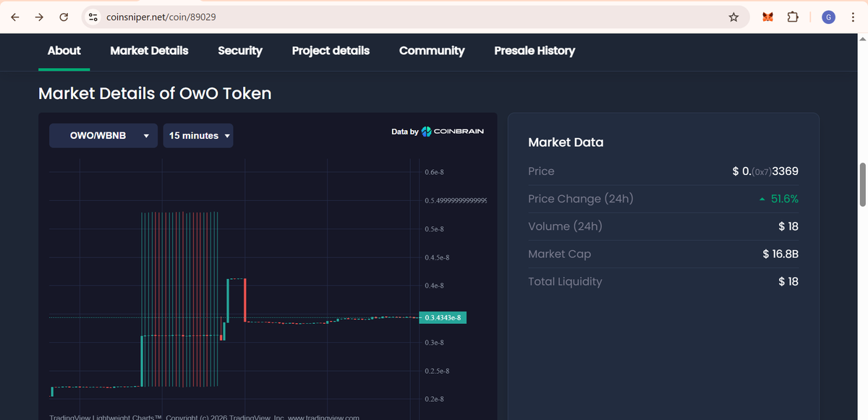Click the page vertical scrollbar thumb
This screenshot has width=868, height=420.
click(x=862, y=184)
